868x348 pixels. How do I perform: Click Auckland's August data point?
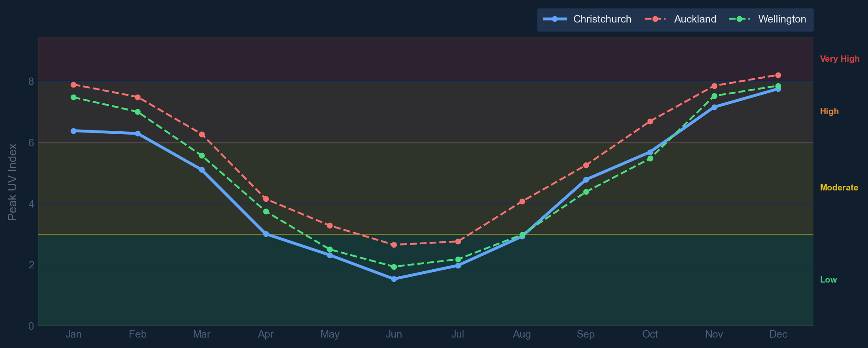pos(522,201)
